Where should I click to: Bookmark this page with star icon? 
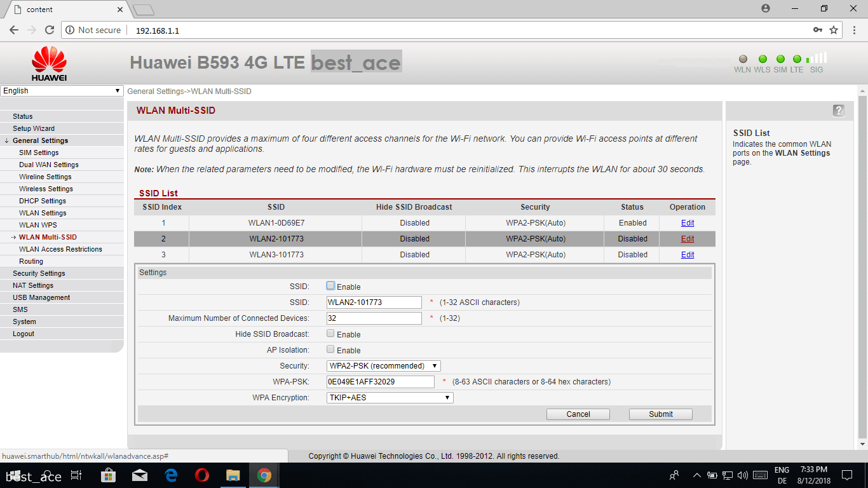click(834, 30)
